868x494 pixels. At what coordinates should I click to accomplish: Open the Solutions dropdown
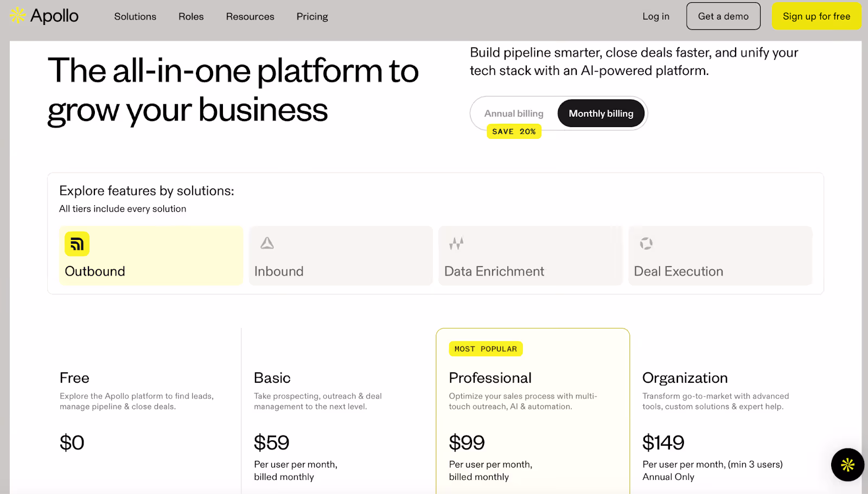pos(135,16)
